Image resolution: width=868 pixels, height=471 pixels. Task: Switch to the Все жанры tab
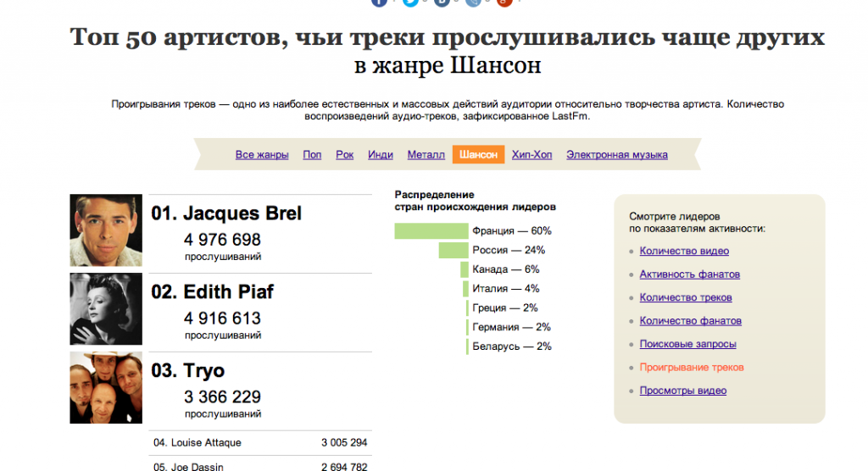coord(262,155)
